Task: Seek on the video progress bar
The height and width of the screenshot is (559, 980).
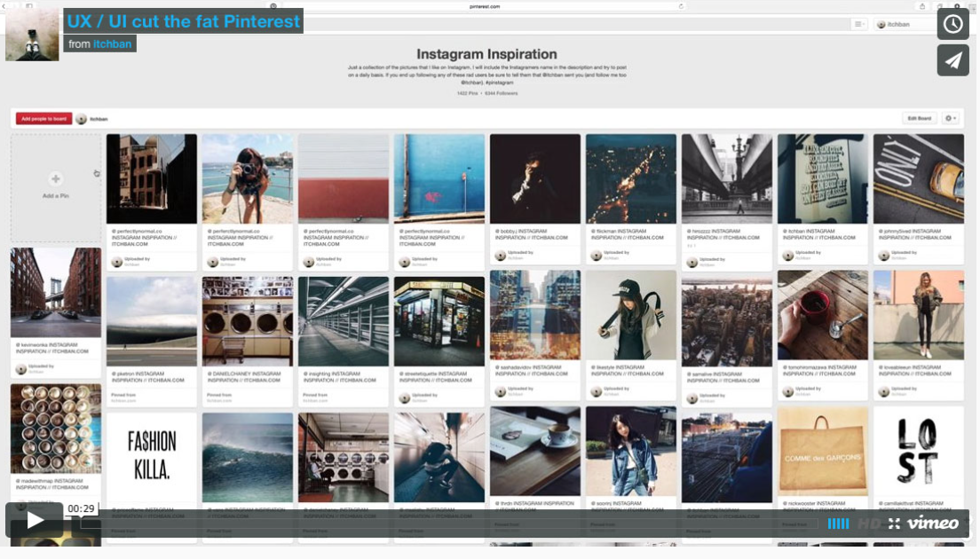Action: [448, 524]
